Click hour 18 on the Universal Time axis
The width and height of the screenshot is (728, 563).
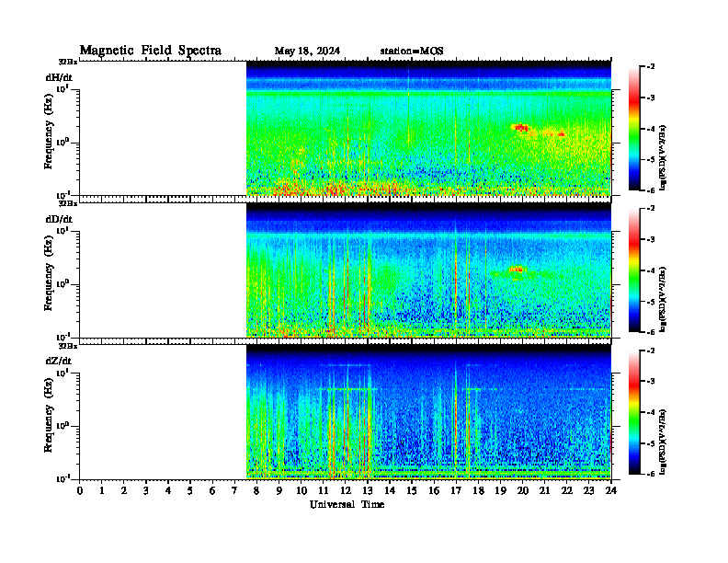(478, 491)
